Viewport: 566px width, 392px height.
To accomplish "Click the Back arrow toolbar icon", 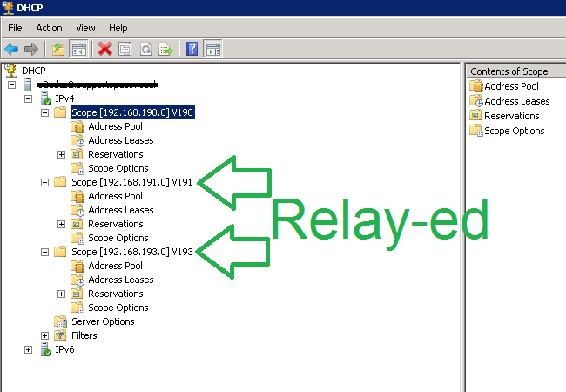I will [x=11, y=49].
